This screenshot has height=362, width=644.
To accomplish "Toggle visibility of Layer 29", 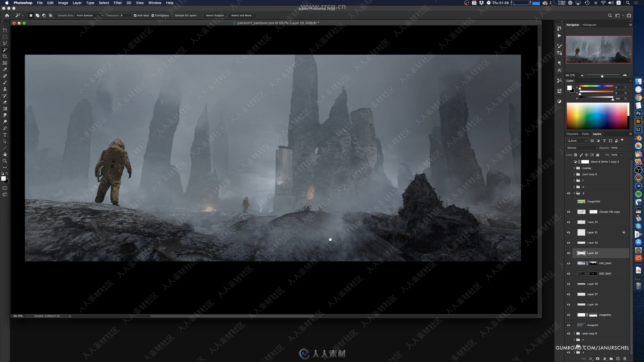I will (x=569, y=253).
